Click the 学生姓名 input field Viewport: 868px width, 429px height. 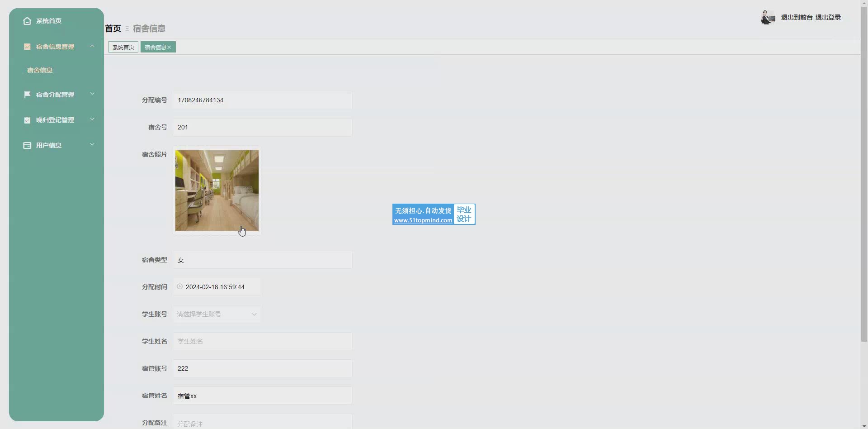[x=262, y=341]
